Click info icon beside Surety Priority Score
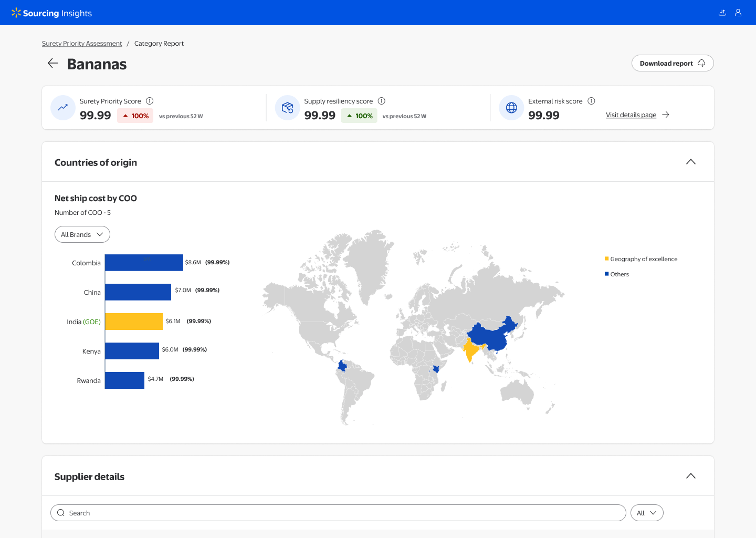Viewport: 756px width, 538px height. [150, 101]
